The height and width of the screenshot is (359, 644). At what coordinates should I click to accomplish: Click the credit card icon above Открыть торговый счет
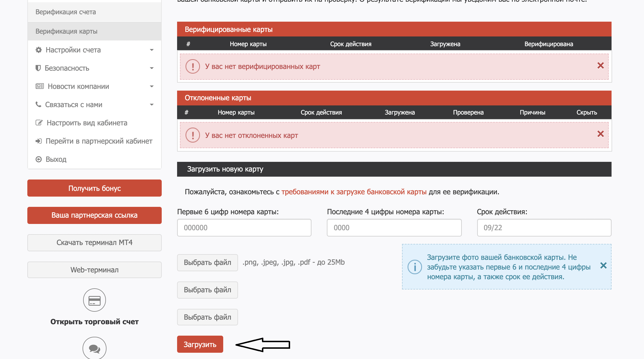pos(95,300)
